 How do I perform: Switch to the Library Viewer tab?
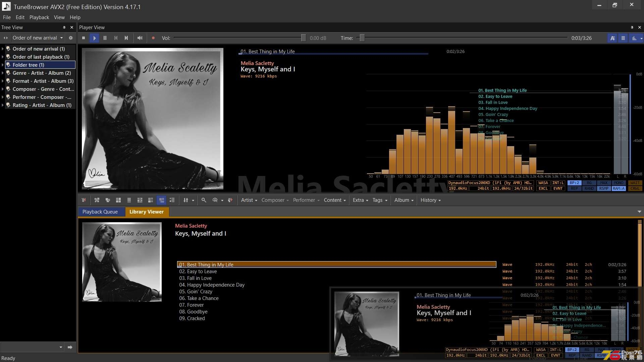[x=147, y=212]
